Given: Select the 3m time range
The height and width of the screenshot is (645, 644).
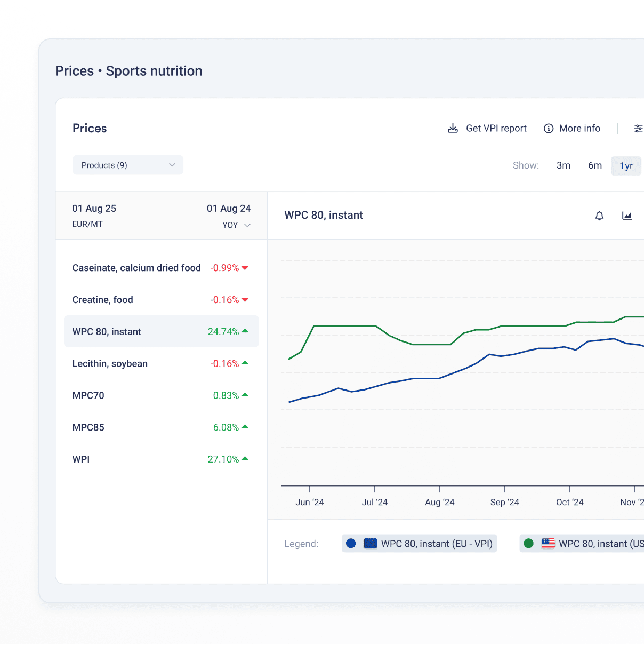Looking at the screenshot, I should (x=563, y=165).
